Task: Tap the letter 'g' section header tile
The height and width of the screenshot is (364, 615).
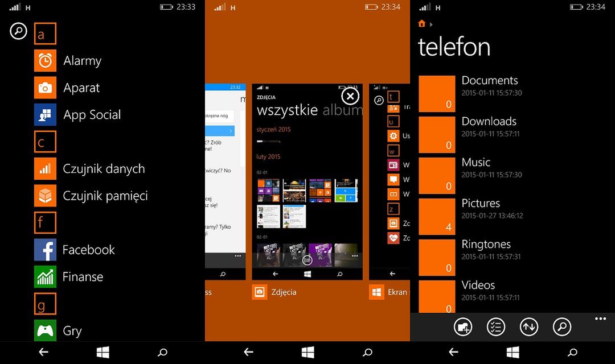Action: pyautogui.click(x=45, y=304)
